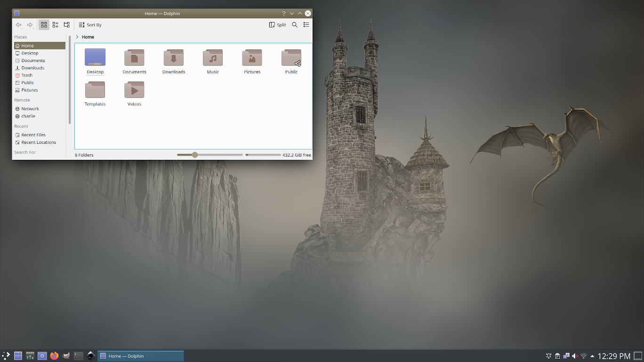Open the notifications bell in system tray
This screenshot has height=362, width=644.
click(x=549, y=356)
